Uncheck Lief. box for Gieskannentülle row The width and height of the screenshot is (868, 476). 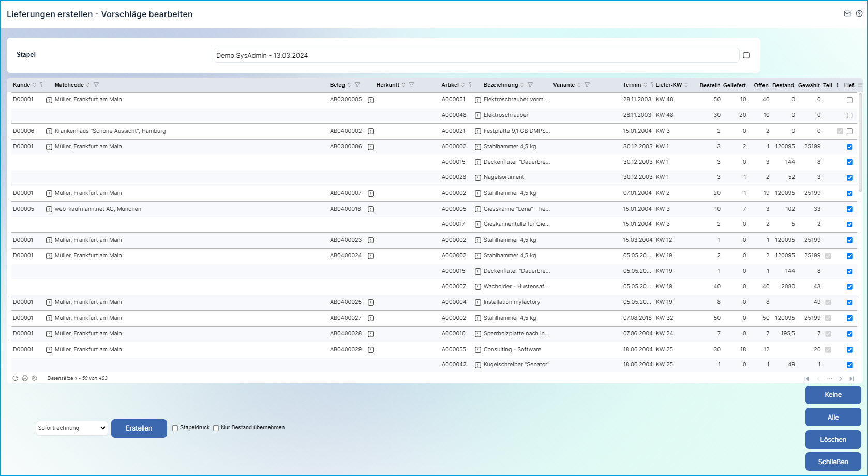[x=850, y=225]
